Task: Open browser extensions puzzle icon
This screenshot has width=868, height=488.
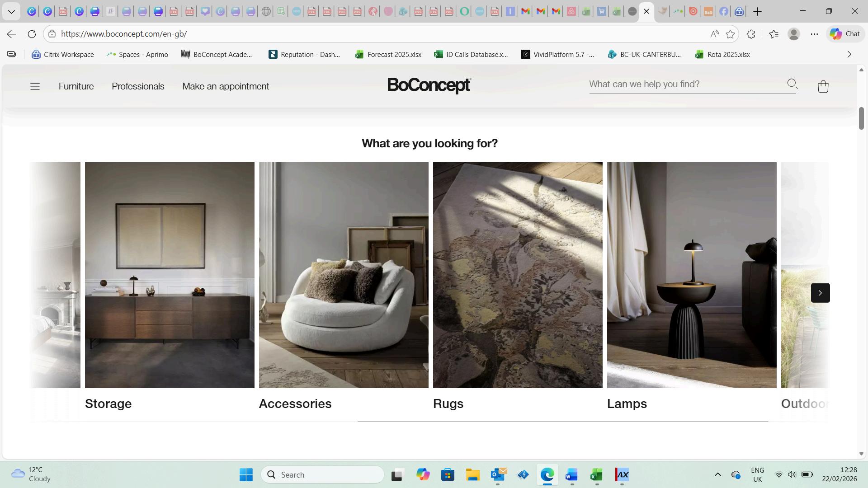Action: [751, 34]
